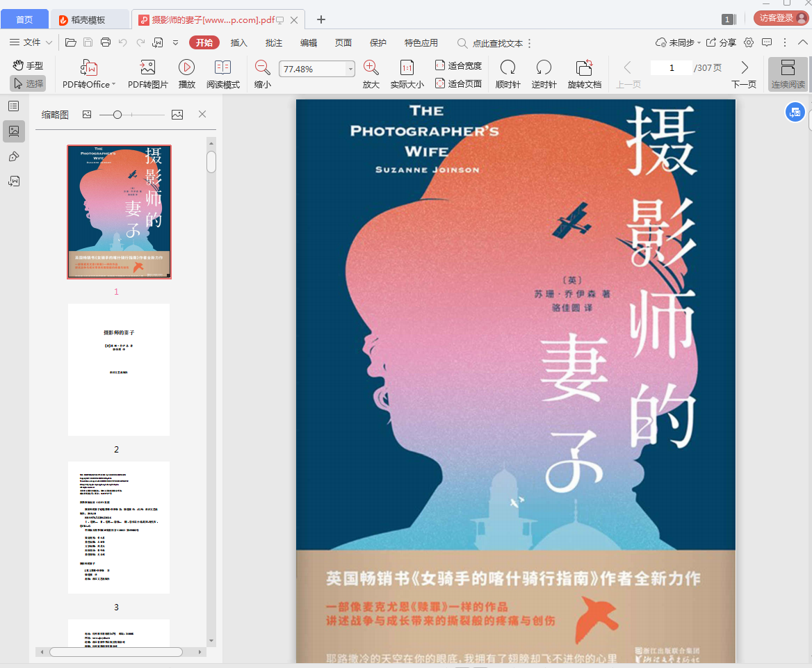This screenshot has height=668, width=812.
Task: Switch to 编辑 tab
Action: pos(309,42)
